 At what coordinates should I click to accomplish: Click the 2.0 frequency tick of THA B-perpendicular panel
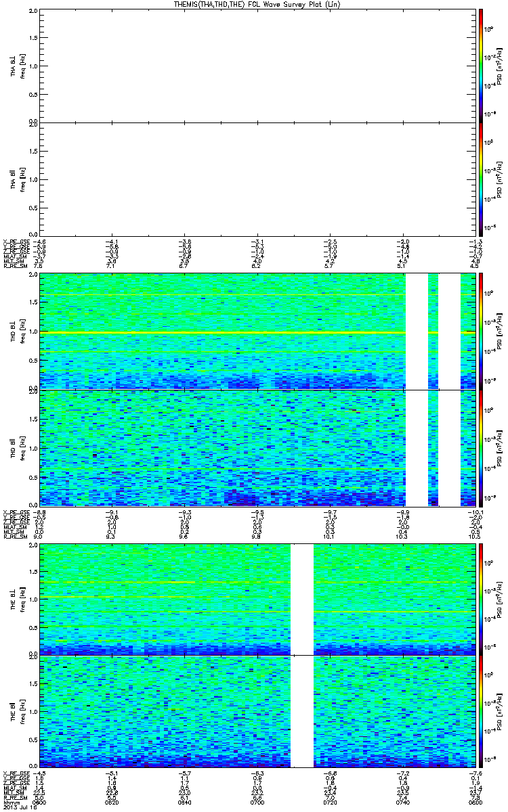(x=33, y=12)
